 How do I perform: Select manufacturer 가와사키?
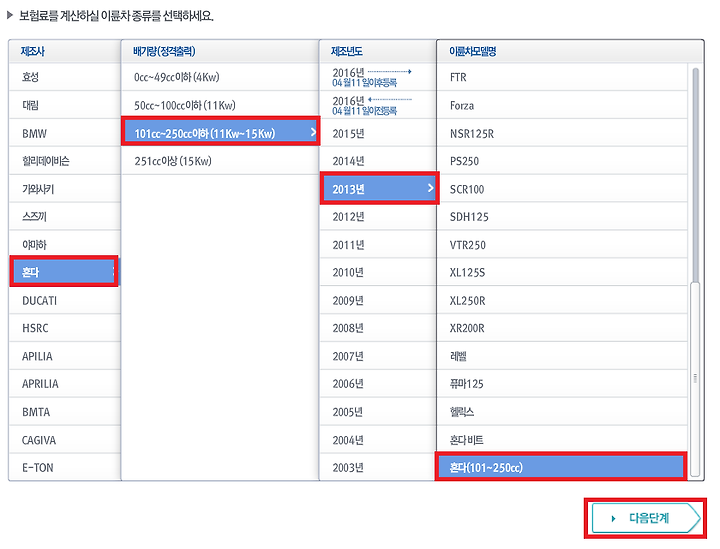point(65,189)
